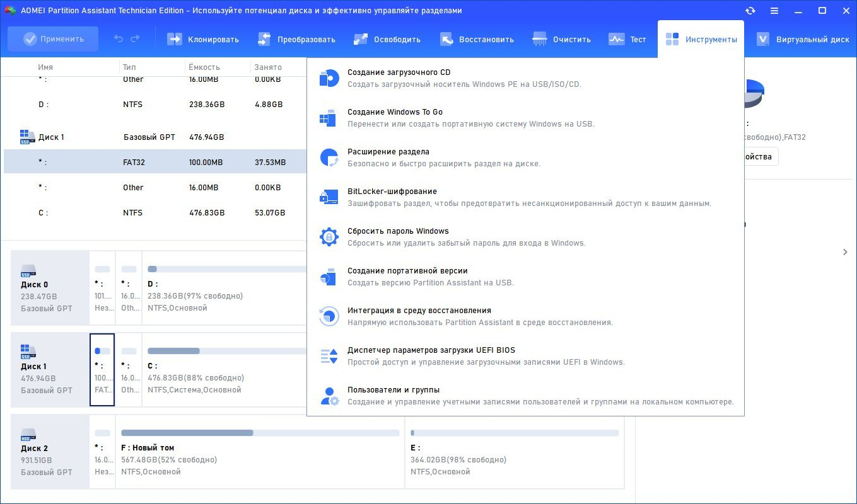857x504 pixels.
Task: Click the refresh icon in title bar
Action: (x=750, y=11)
